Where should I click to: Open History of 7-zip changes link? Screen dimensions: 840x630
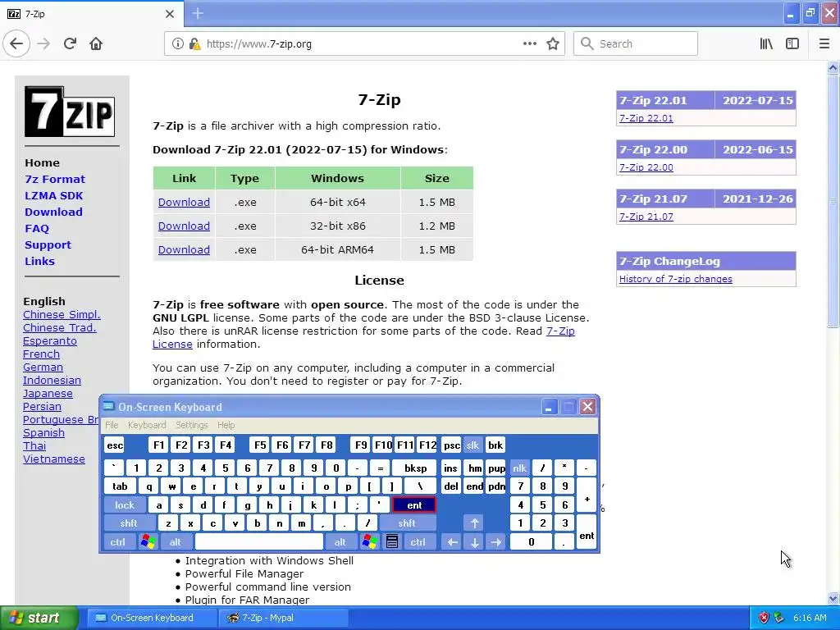tap(676, 279)
